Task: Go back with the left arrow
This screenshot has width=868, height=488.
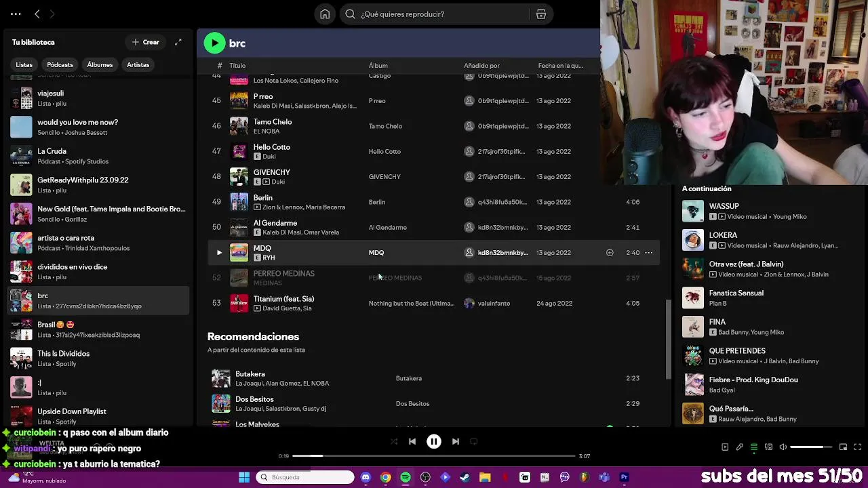Action: coord(37,14)
